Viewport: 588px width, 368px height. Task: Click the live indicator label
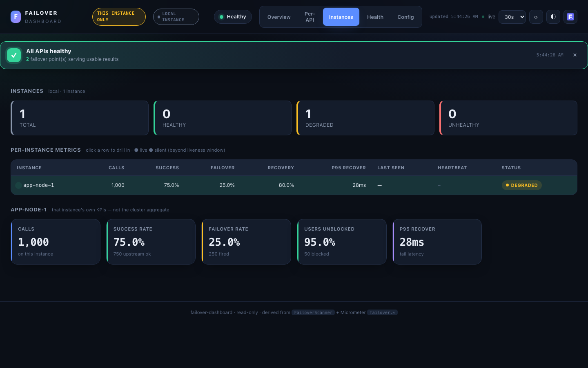coord(491,17)
